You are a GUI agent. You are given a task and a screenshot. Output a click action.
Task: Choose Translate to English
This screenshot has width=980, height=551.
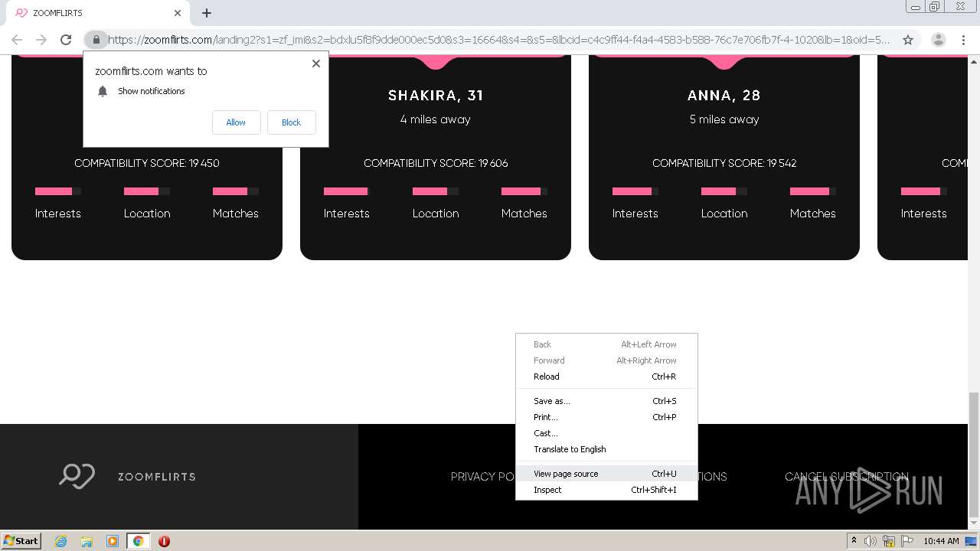point(606,449)
